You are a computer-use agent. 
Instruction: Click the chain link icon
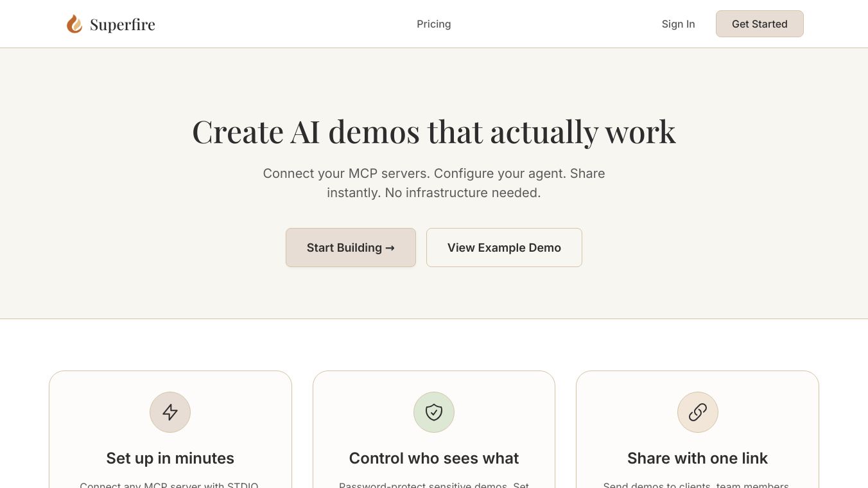pos(698,412)
